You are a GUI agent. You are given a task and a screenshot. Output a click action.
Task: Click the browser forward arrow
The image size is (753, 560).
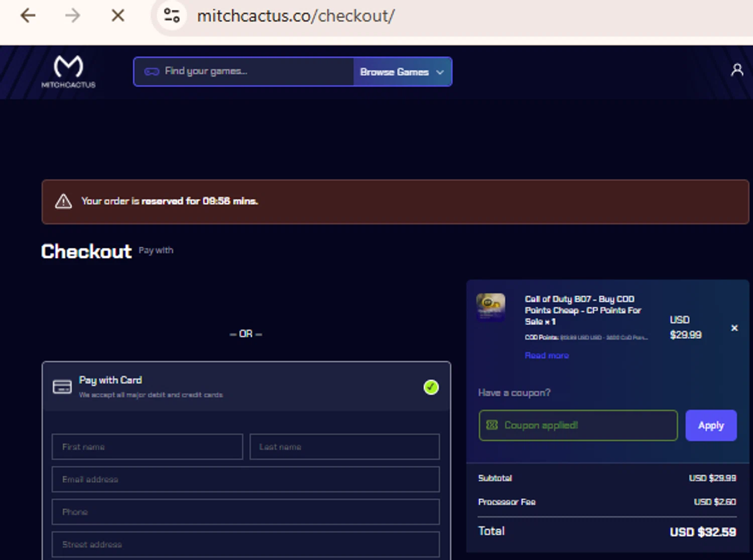(x=73, y=16)
